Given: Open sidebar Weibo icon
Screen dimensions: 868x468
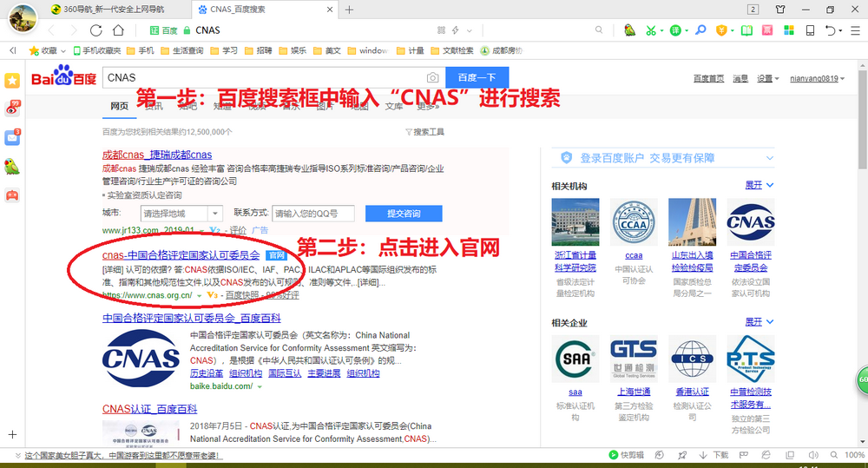Looking at the screenshot, I should (12, 108).
